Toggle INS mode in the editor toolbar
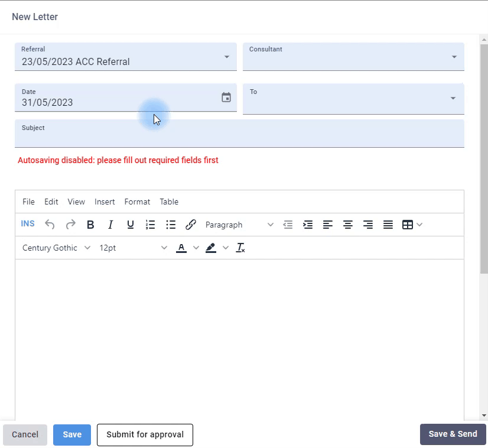 click(28, 223)
